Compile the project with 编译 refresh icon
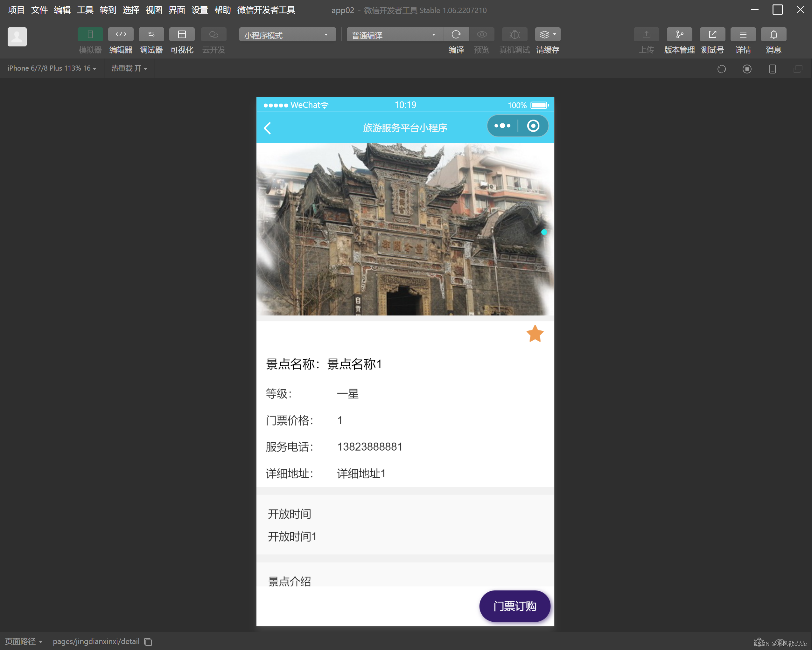The image size is (812, 650). [x=456, y=34]
